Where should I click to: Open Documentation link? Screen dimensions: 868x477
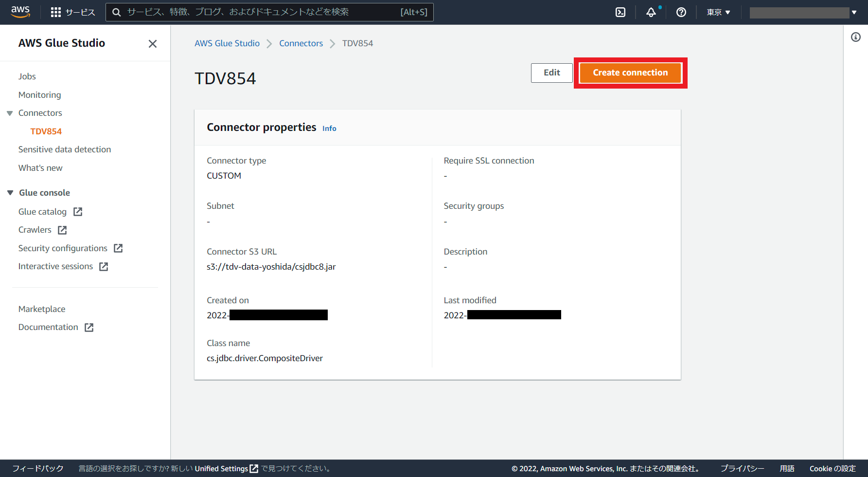click(x=48, y=327)
